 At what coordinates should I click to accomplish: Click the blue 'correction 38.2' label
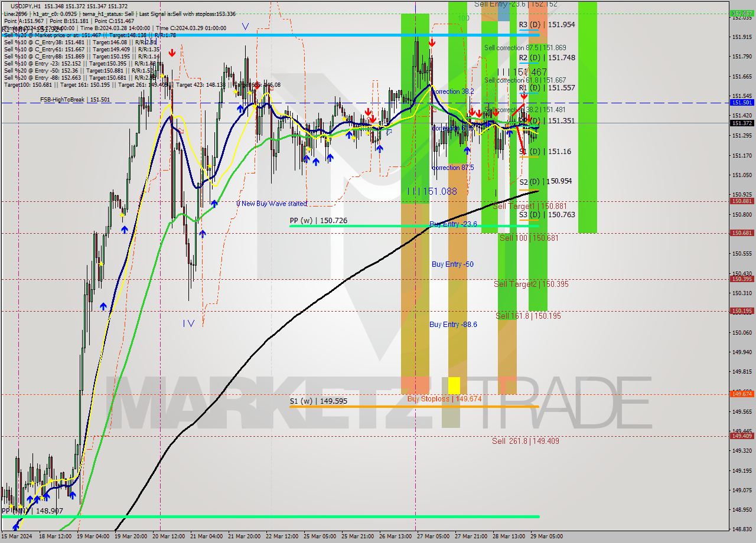pos(452,92)
